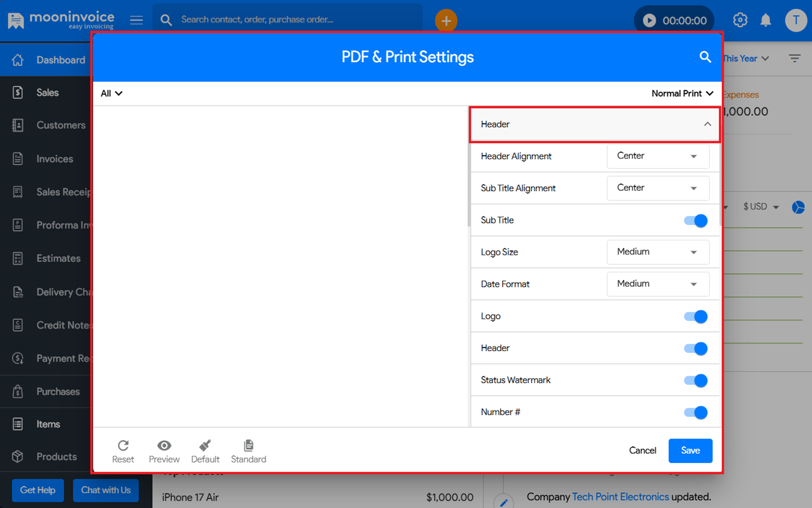
Task: Go to Items in the sidebar
Action: click(48, 424)
